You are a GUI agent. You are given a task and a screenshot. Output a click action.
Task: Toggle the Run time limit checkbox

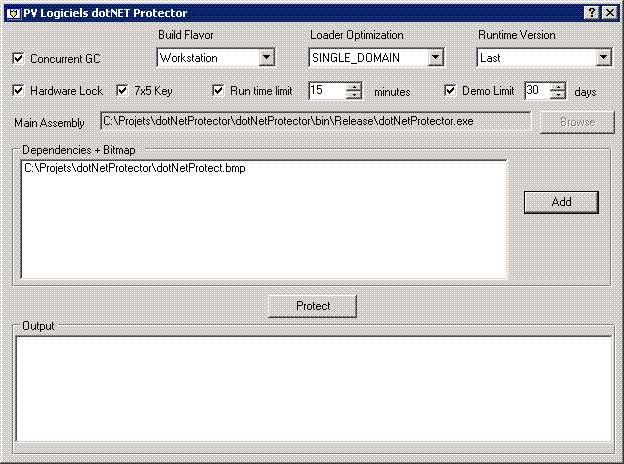[x=219, y=91]
